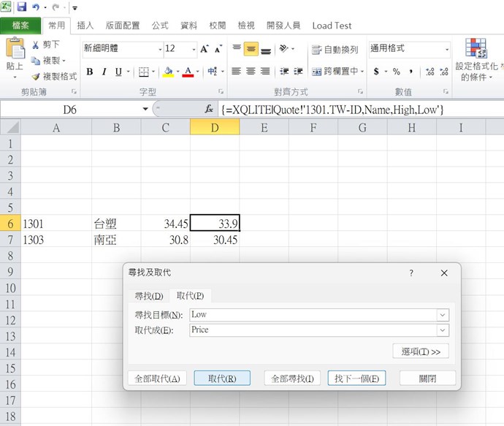Open the find target history dropdown
The image size is (504, 426).
click(x=442, y=315)
